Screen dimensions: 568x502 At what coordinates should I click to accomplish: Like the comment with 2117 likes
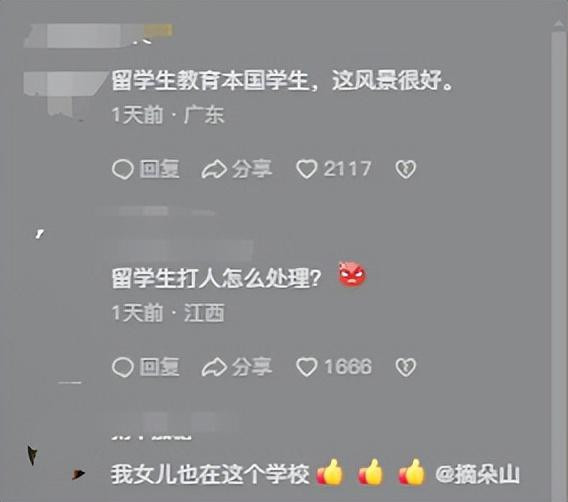[x=307, y=169]
